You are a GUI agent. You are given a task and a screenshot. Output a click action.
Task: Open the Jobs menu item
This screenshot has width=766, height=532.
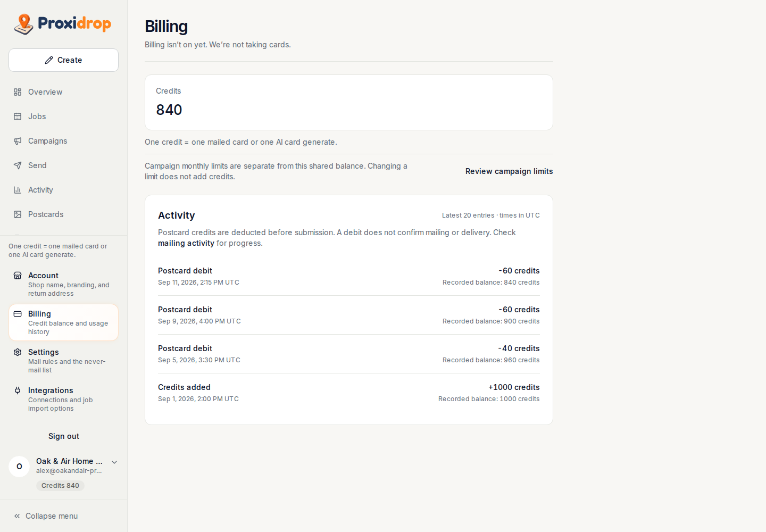[x=63, y=117]
